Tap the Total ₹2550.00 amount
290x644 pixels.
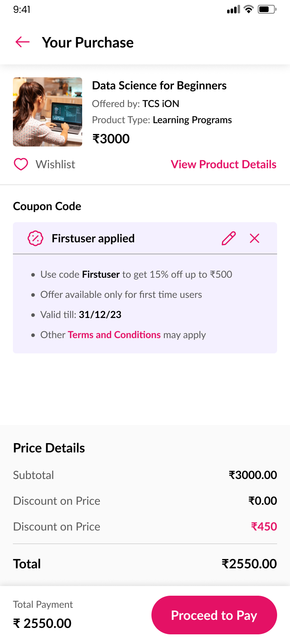249,563
